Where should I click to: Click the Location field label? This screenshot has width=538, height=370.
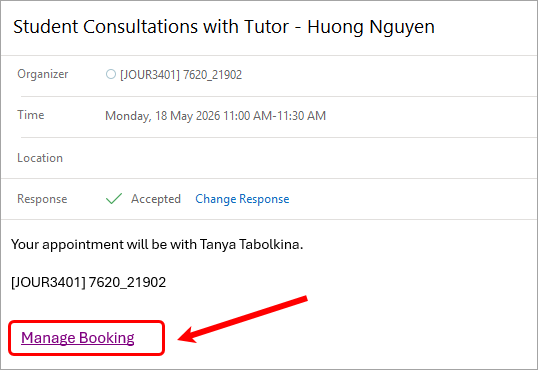click(x=40, y=158)
